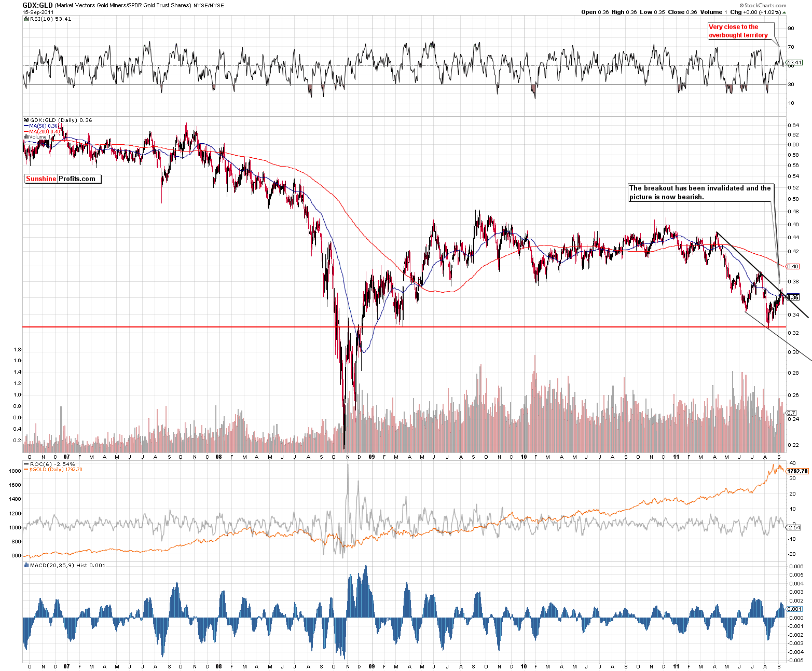Viewport: 812px width, 671px height.
Task: Click the 'Volume 1' value in top header
Action: point(713,12)
